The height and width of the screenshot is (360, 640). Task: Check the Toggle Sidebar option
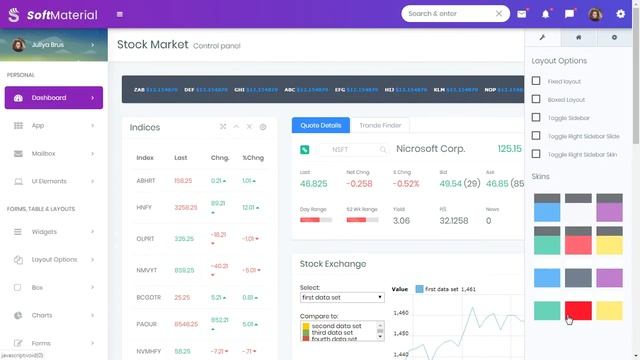[x=536, y=118]
